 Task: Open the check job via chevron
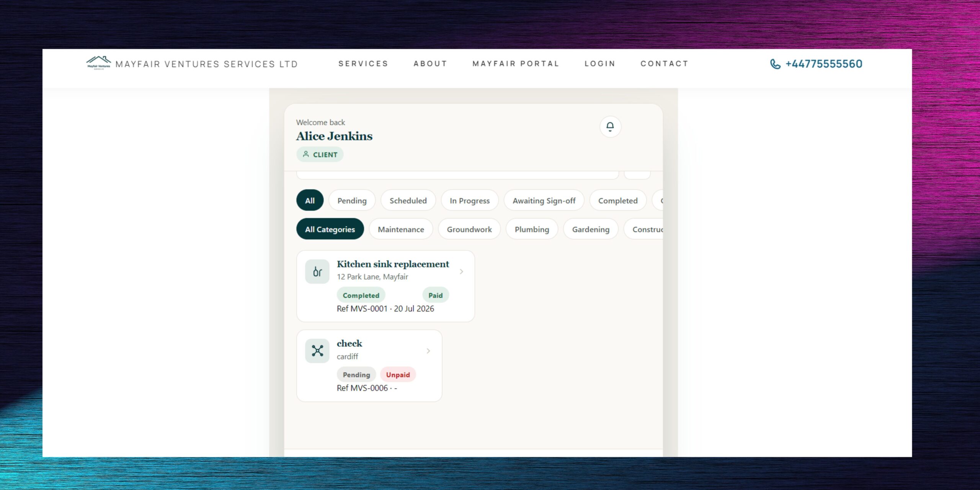[428, 351]
